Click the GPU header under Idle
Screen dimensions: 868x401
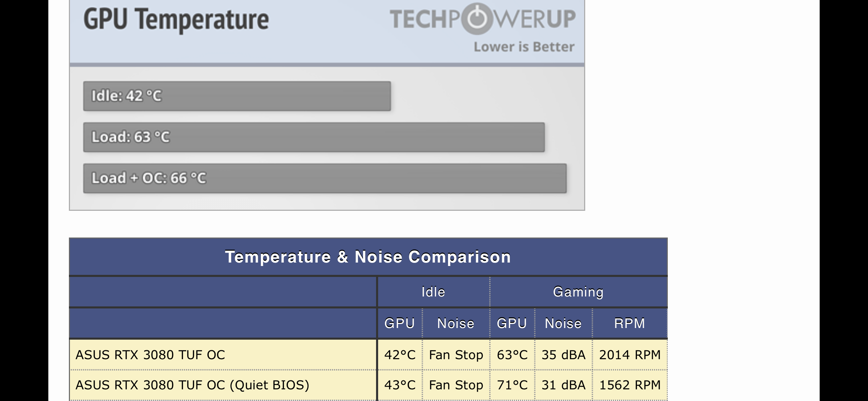[399, 323]
